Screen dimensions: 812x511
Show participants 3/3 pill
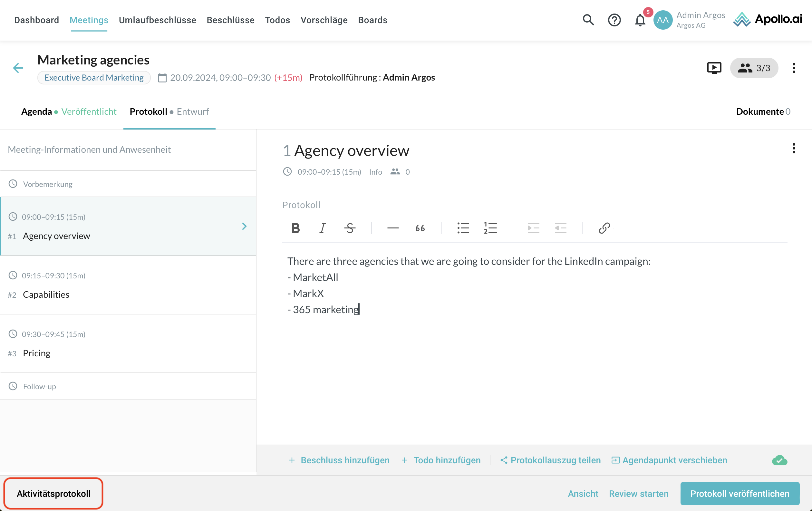coord(754,68)
